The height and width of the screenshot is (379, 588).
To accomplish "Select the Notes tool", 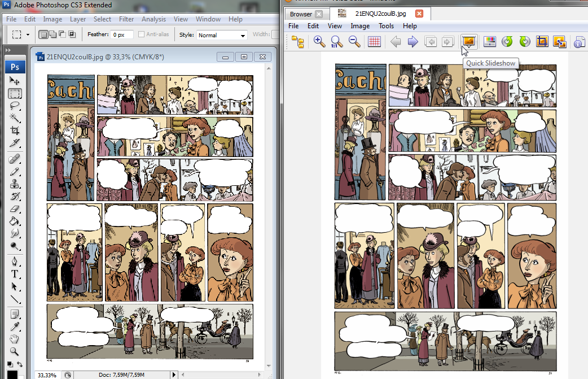I will [x=15, y=314].
